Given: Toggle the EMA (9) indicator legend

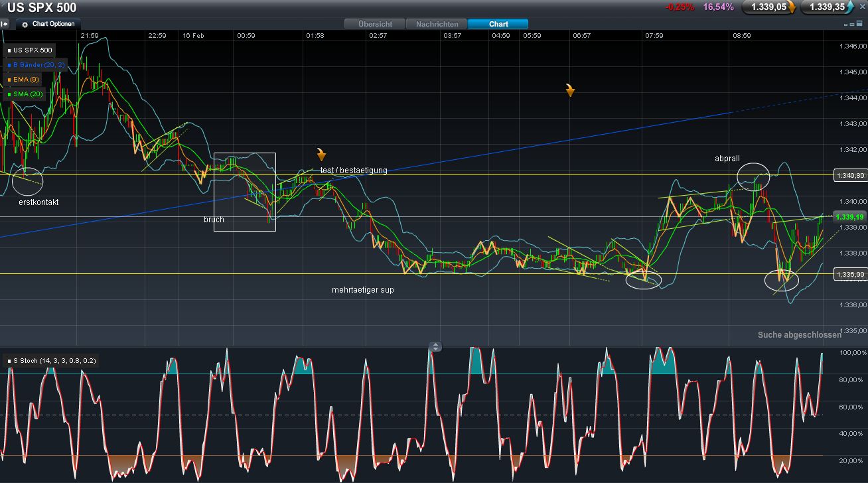Looking at the screenshot, I should point(25,80).
